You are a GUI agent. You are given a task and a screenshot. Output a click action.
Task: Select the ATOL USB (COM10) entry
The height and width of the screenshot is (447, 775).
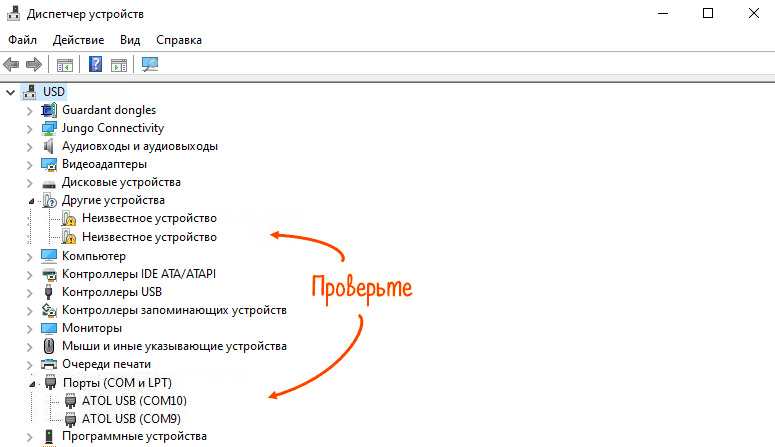click(134, 401)
